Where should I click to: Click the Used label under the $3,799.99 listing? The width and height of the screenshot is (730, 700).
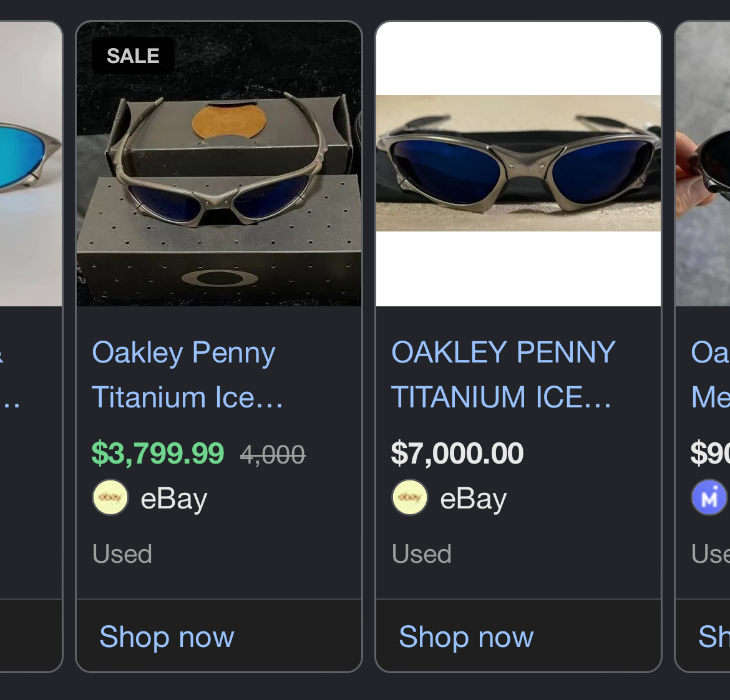click(x=122, y=554)
